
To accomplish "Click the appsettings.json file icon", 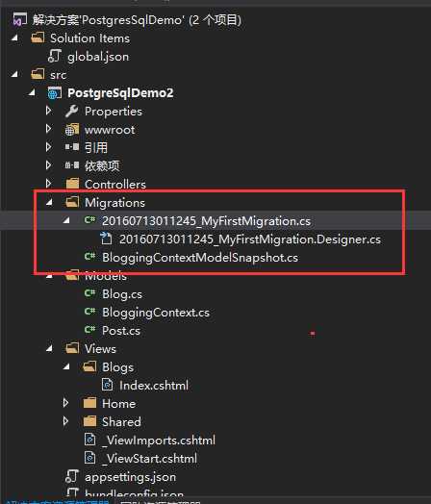I will coord(71,476).
